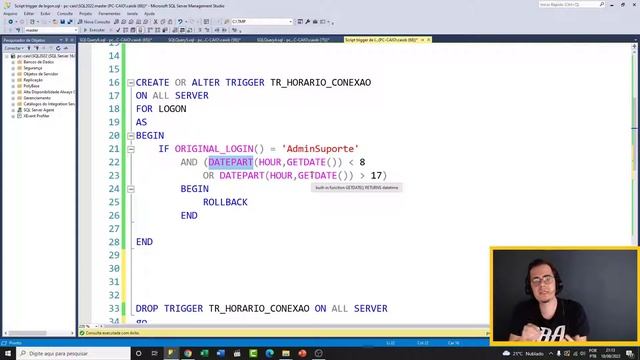Expand the Objetos de Servidor node
The image size is (640, 360).
[13, 74]
